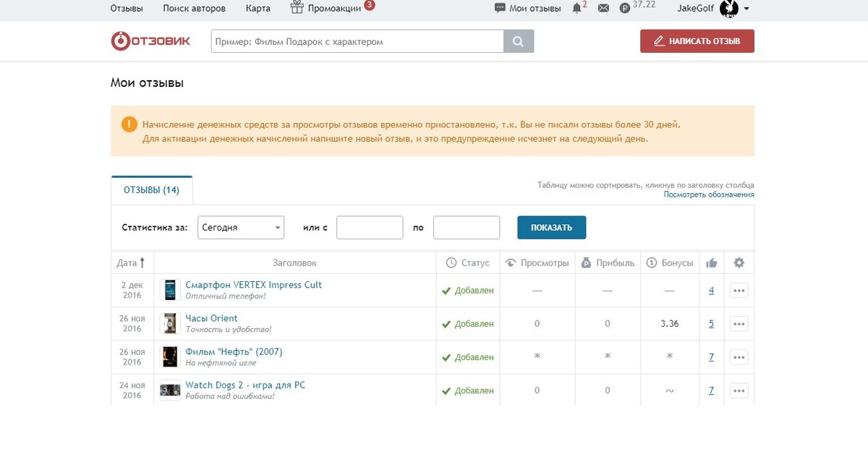Click subtitle 'Работа над ошибками!'
Image resolution: width=868 pixels, height=449 pixels.
pyautogui.click(x=230, y=395)
